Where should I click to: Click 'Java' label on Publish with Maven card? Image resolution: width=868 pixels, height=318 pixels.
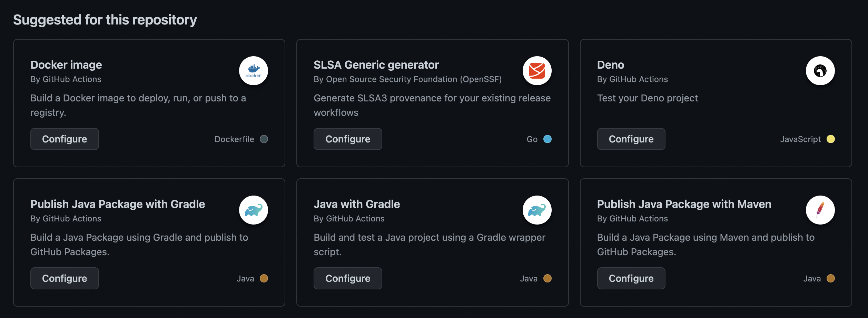click(x=812, y=279)
